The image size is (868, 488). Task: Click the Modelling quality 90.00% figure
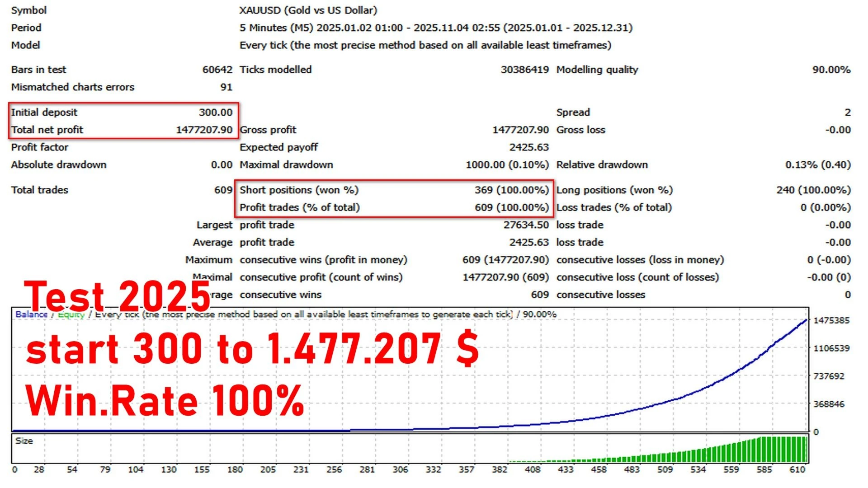[831, 70]
